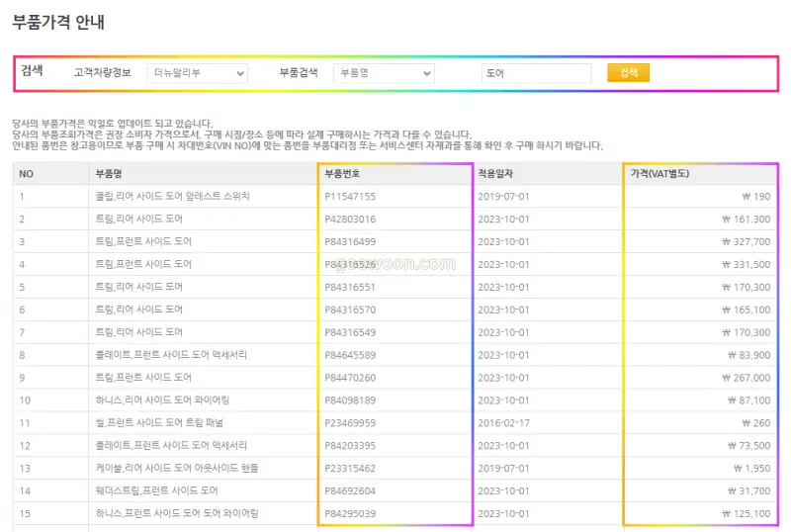Click part number P84316551
The width and height of the screenshot is (791, 532).
pyautogui.click(x=350, y=287)
